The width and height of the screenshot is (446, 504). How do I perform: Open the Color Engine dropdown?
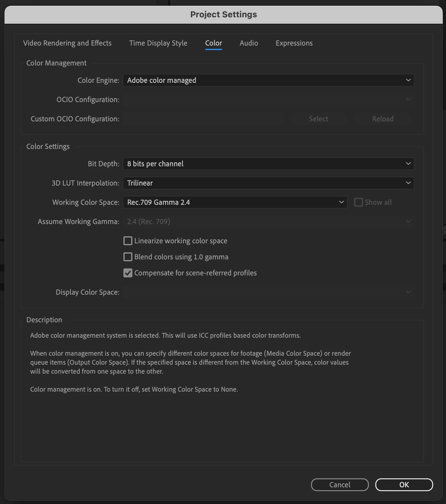269,80
